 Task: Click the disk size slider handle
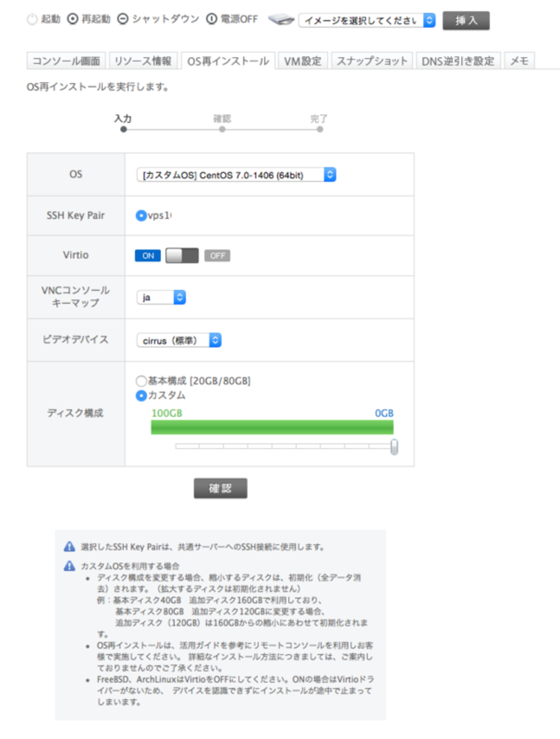click(x=394, y=447)
